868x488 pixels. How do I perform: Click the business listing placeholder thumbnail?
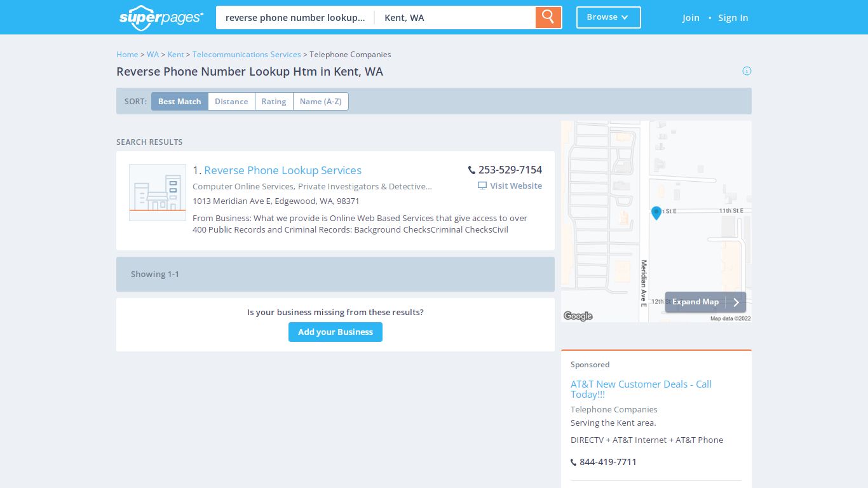(x=158, y=193)
